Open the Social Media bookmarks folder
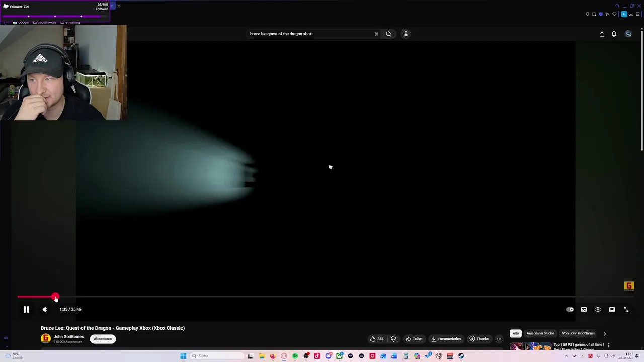This screenshot has width=644, height=362. (x=45, y=22)
